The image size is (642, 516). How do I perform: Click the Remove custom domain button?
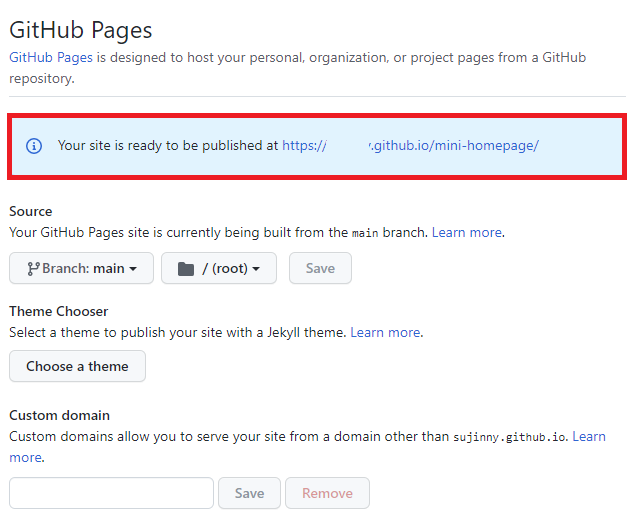328,493
